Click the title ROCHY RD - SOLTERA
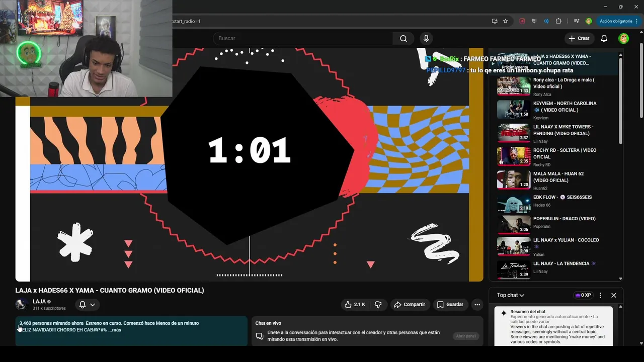The height and width of the screenshot is (362, 644). 565,153
